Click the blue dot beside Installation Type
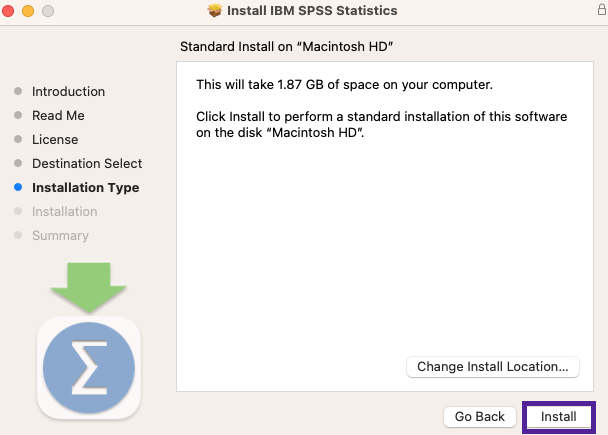Image resolution: width=608 pixels, height=435 pixels. pos(18,187)
